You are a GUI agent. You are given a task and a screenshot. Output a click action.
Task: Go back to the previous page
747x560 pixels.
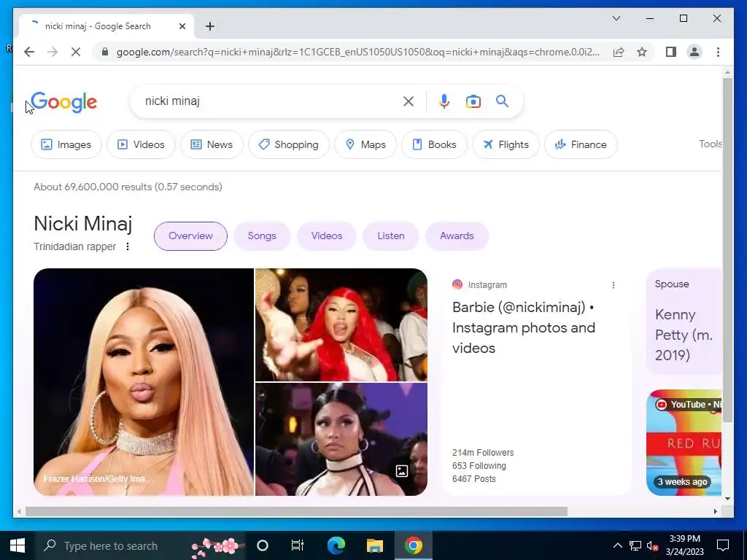click(x=29, y=52)
